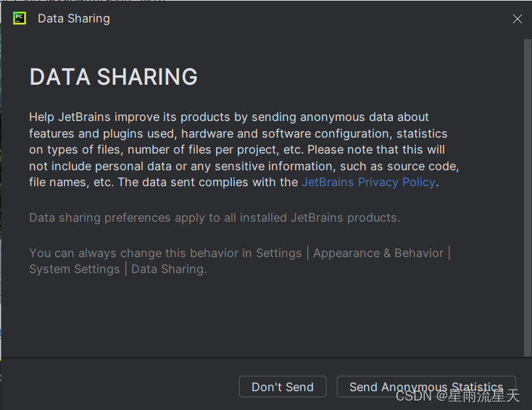Screen dimensions: 532x410
Task: Open the JetBrains Privacy Policy link
Action: coord(368,182)
